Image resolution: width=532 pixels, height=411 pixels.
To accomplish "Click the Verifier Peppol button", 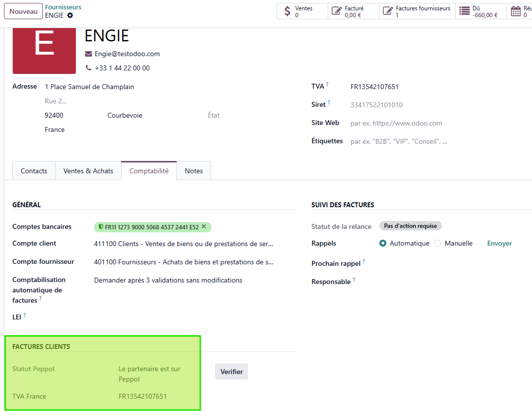I will tap(231, 372).
